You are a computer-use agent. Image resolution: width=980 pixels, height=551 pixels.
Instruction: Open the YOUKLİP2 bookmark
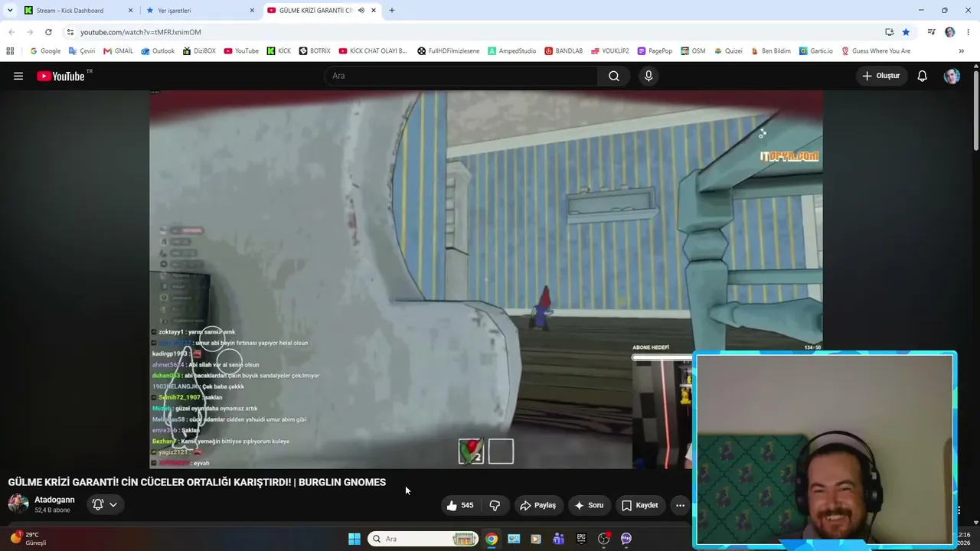click(609, 51)
